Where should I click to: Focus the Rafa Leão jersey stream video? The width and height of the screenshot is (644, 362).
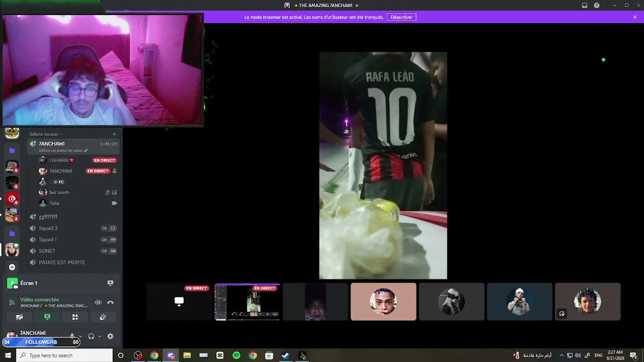383,165
